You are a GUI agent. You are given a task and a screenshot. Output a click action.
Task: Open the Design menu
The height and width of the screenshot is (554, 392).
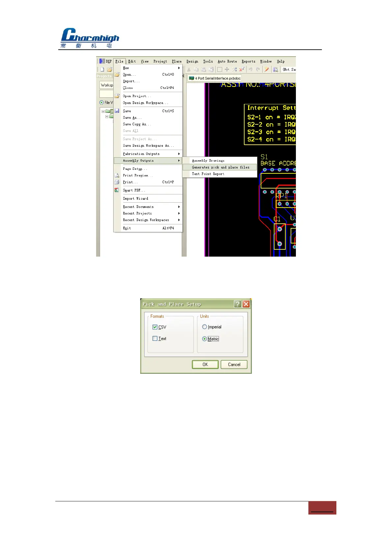[193, 62]
